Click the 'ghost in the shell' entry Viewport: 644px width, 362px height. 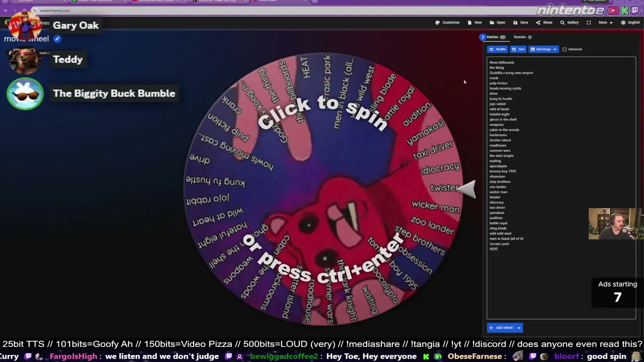503,120
